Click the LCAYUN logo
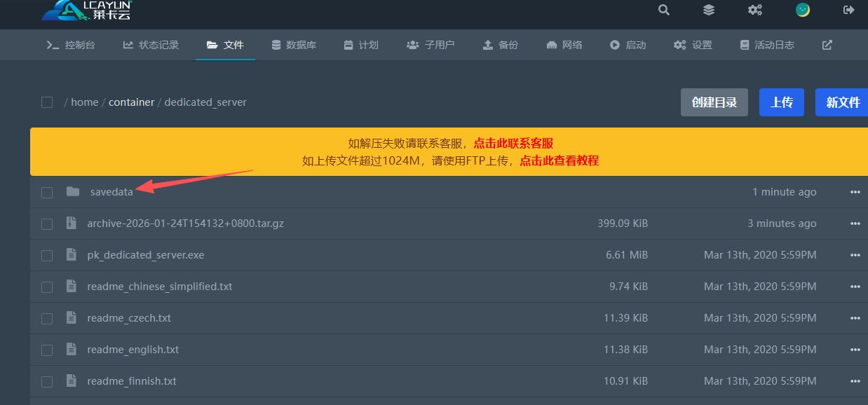Viewport: 868px width, 405px height. 87,10
